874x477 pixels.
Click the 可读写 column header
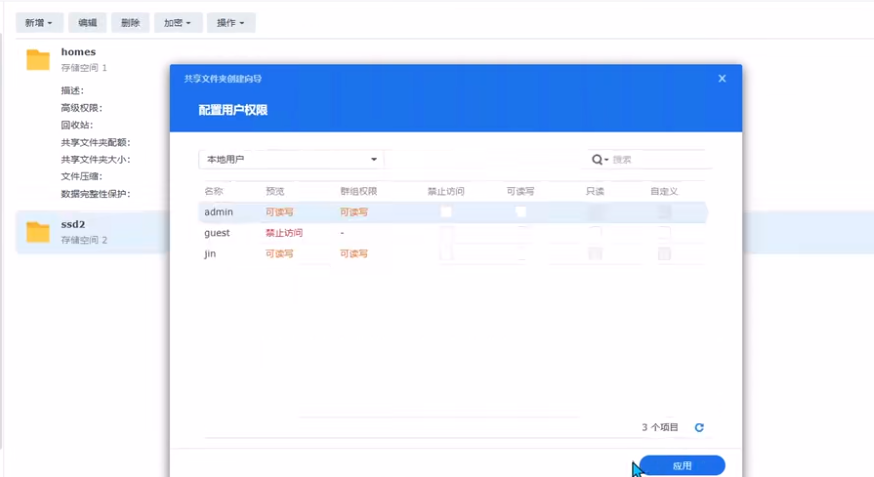point(521,191)
